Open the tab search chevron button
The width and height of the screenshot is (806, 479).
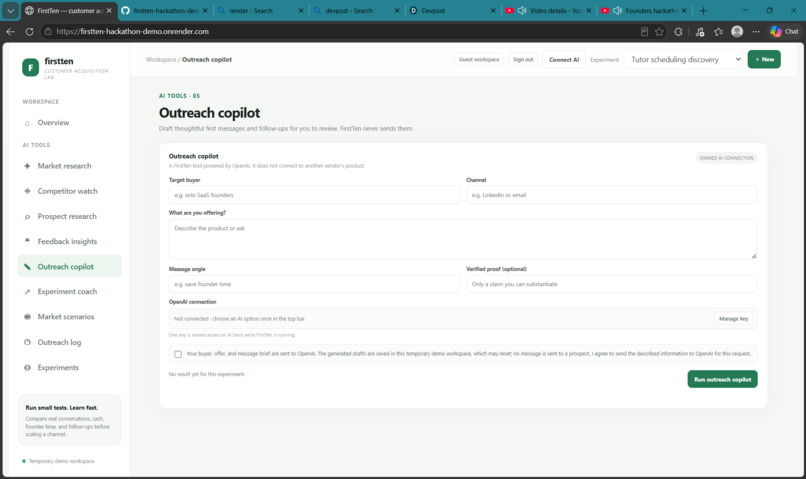(10, 10)
